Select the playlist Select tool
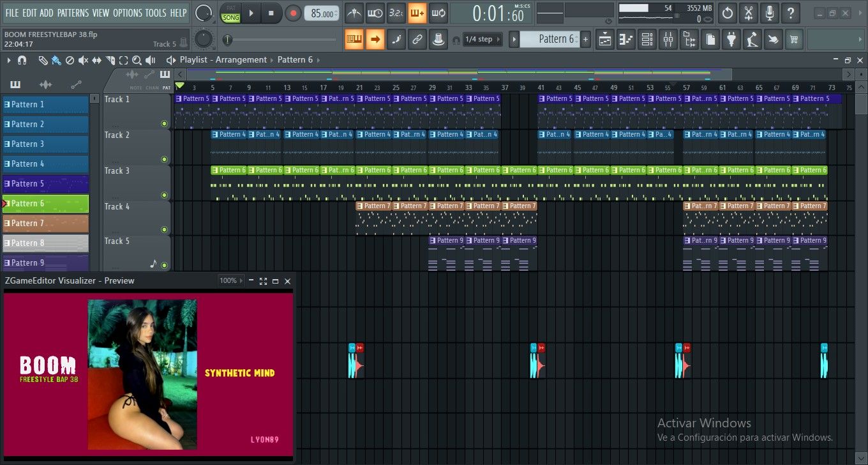The width and height of the screenshot is (868, 465). point(123,60)
